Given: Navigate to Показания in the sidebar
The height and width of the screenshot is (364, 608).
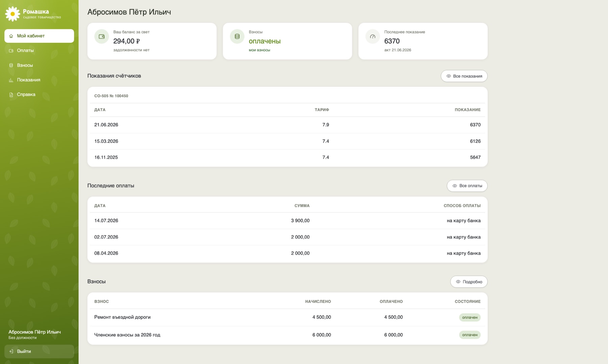Looking at the screenshot, I should tap(39, 80).
